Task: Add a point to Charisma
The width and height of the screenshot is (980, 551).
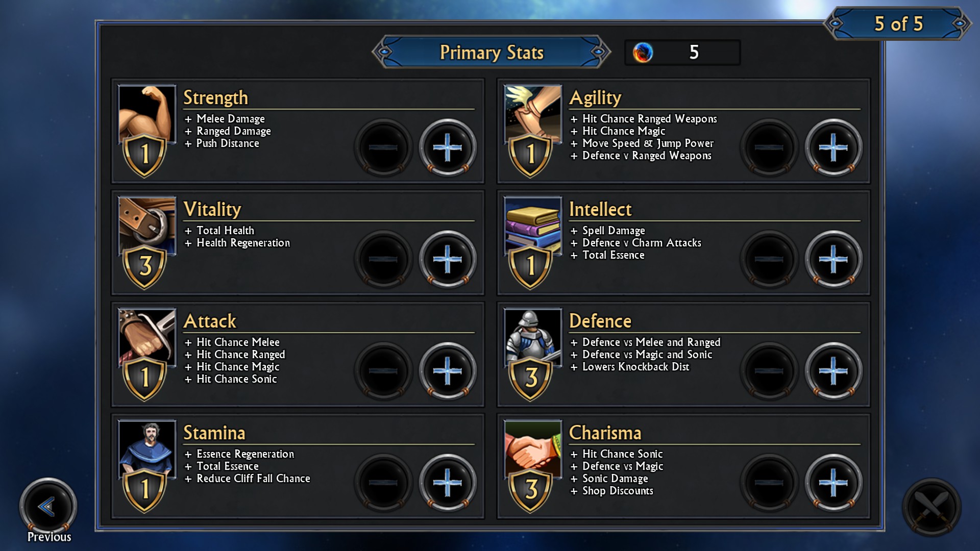Action: click(834, 483)
